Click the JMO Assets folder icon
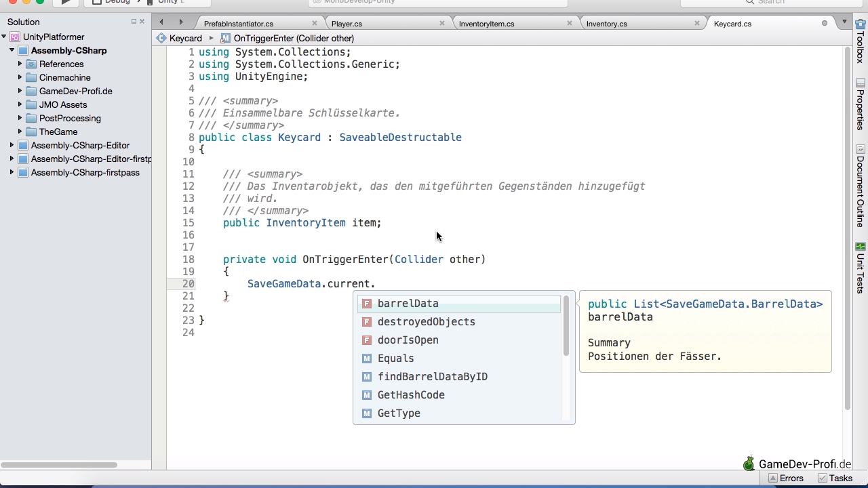868x488 pixels. (x=31, y=104)
